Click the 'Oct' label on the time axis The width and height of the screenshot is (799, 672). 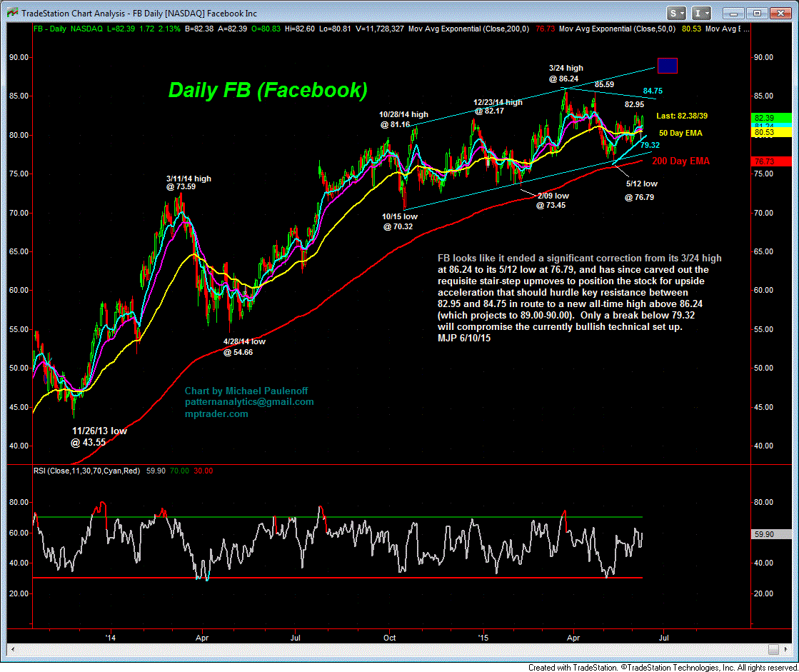(x=389, y=638)
